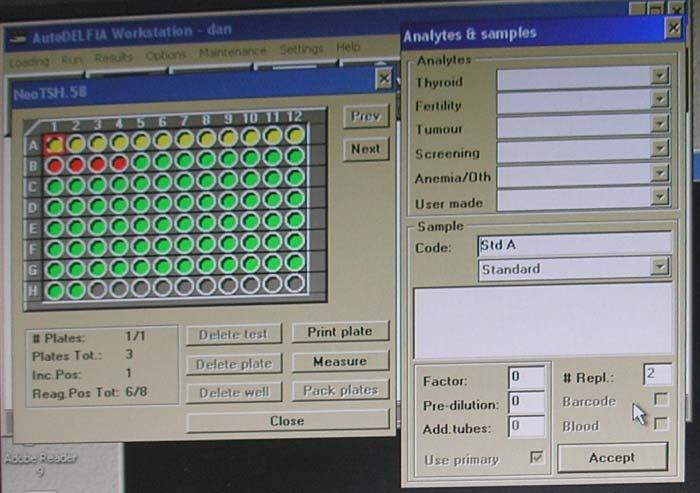Click the Delete plate button
The height and width of the screenshot is (493, 700).
[234, 364]
